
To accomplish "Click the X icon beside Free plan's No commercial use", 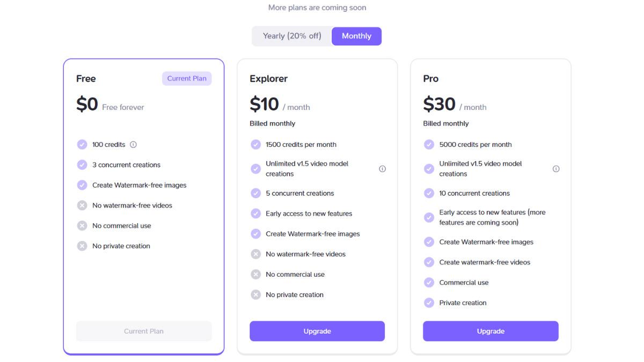I will coord(82,226).
